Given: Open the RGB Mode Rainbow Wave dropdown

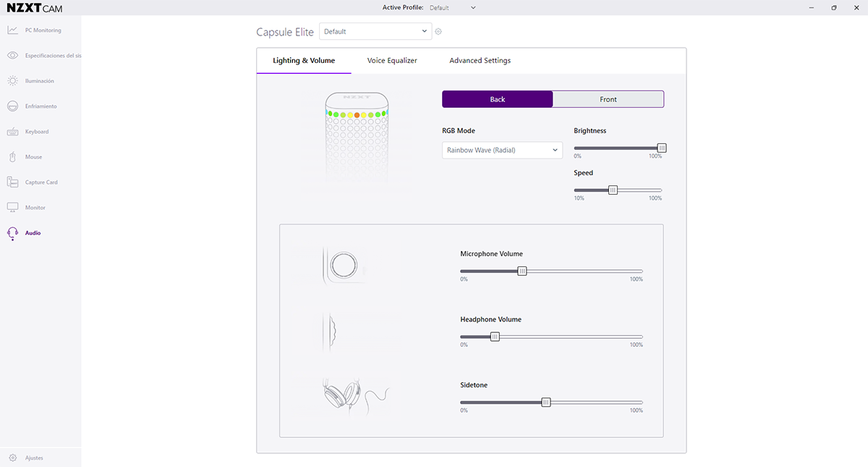Looking at the screenshot, I should 502,150.
